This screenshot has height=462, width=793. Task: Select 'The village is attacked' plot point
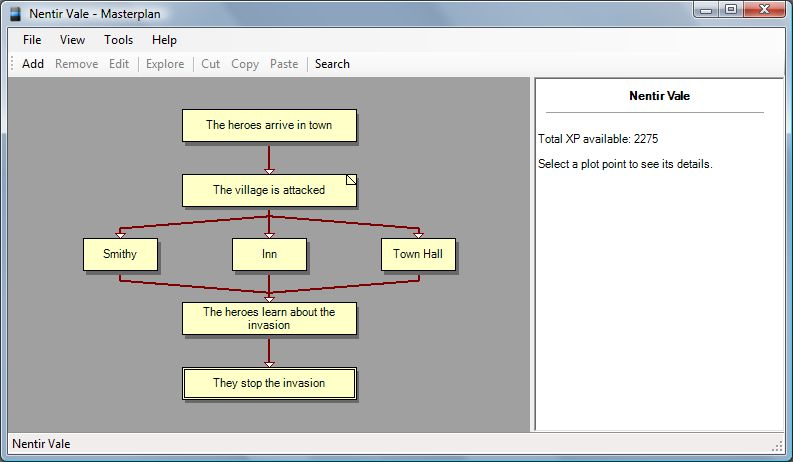(x=267, y=190)
